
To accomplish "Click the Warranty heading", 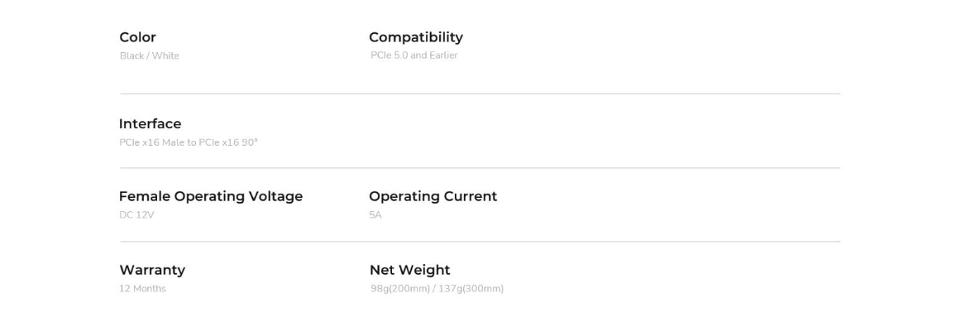I will pyautogui.click(x=152, y=270).
